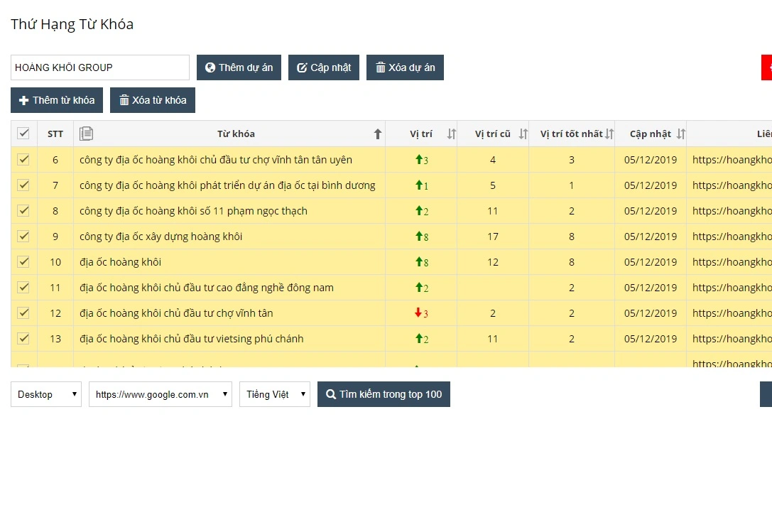This screenshot has width=772, height=532.
Task: Sort the Vị trí cũ column
Action: tap(523, 134)
